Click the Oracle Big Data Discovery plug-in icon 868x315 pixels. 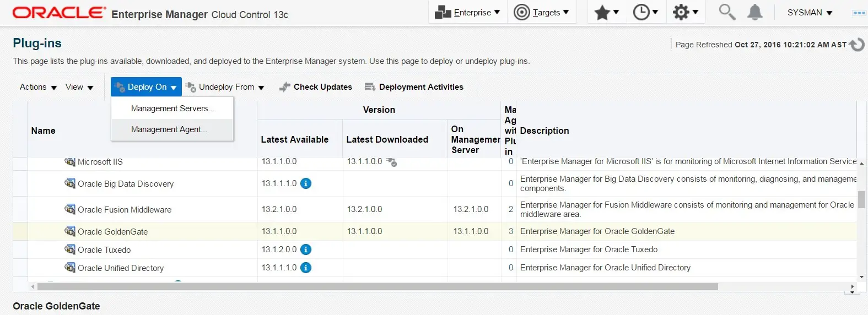70,183
